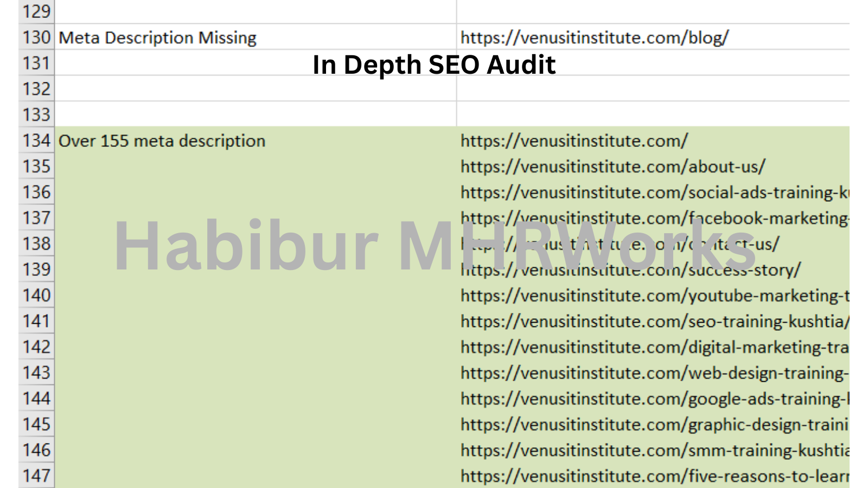Click the about-us URL link
Screen dimensions: 868x488
point(612,166)
